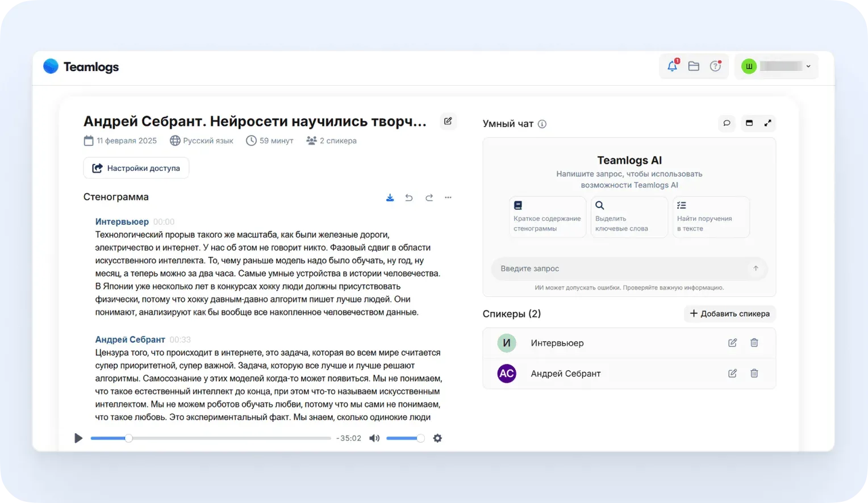Viewport: 868px width, 503px height.
Task: Mute the audio with the speaker icon
Action: 374,438
